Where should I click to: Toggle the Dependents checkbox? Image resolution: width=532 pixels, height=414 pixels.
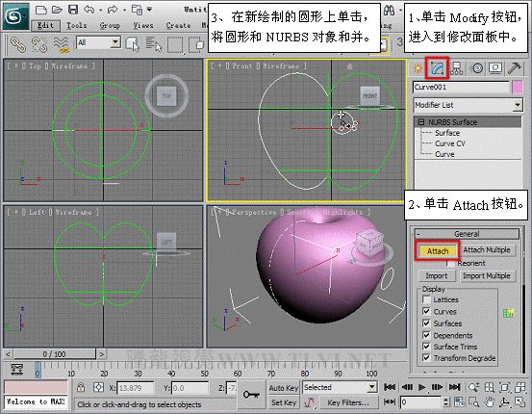point(426,335)
